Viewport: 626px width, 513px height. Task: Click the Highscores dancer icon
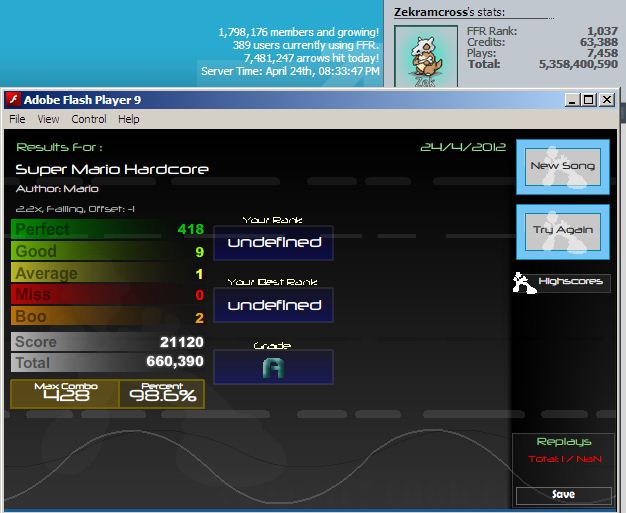tap(524, 283)
